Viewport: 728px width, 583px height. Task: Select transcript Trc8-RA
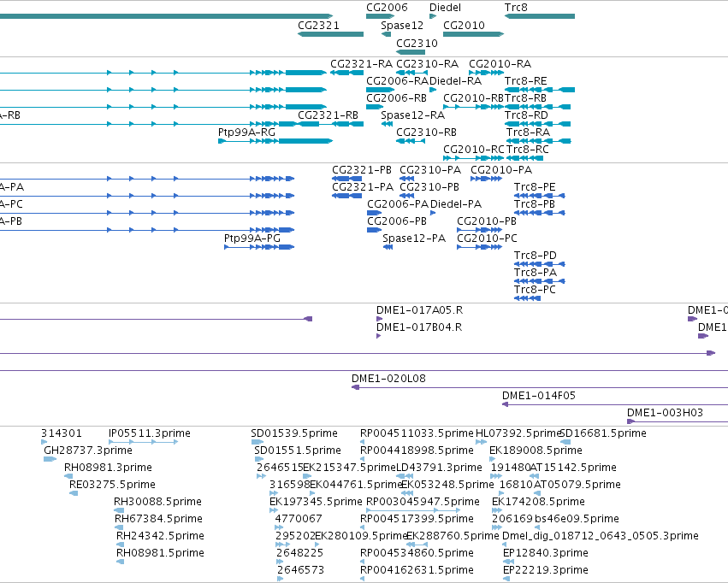pyautogui.click(x=539, y=141)
